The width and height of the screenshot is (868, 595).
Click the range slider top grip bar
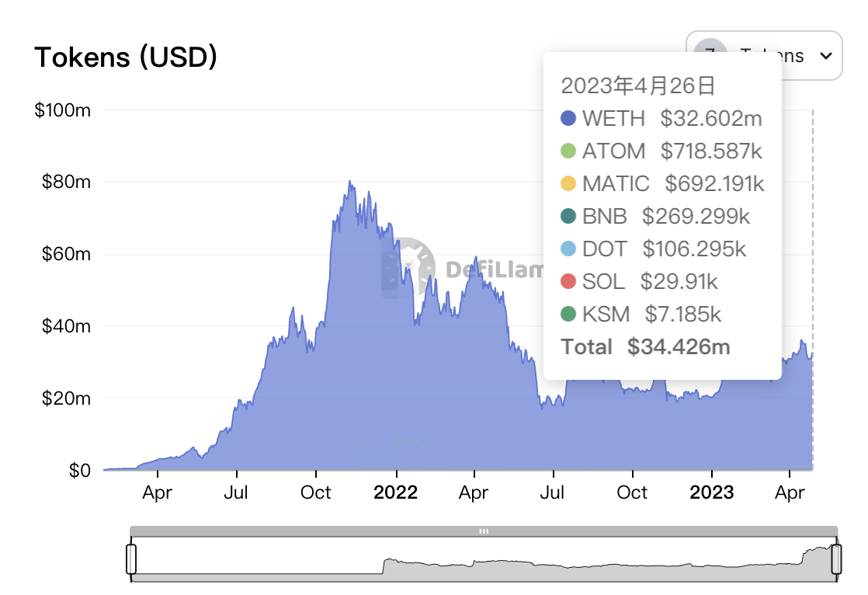pos(484,531)
